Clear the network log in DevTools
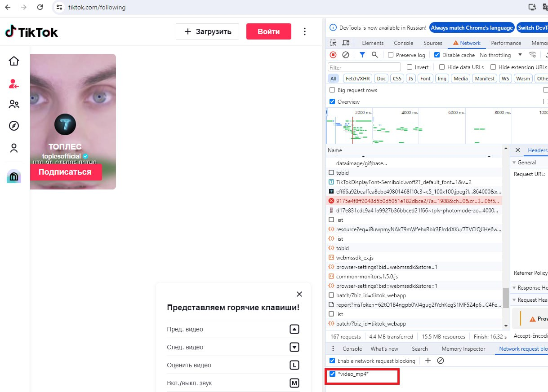Viewport: 548px width, 392px height. tap(346, 55)
